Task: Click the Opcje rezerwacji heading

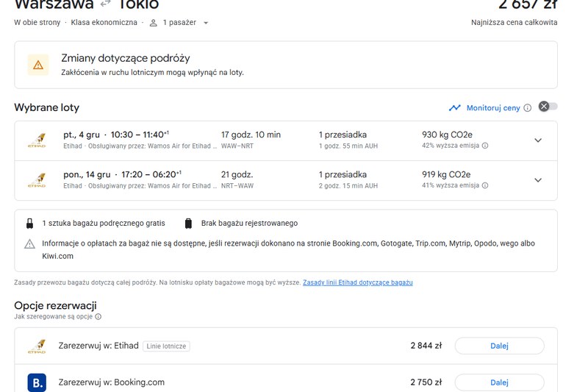Action: point(56,306)
